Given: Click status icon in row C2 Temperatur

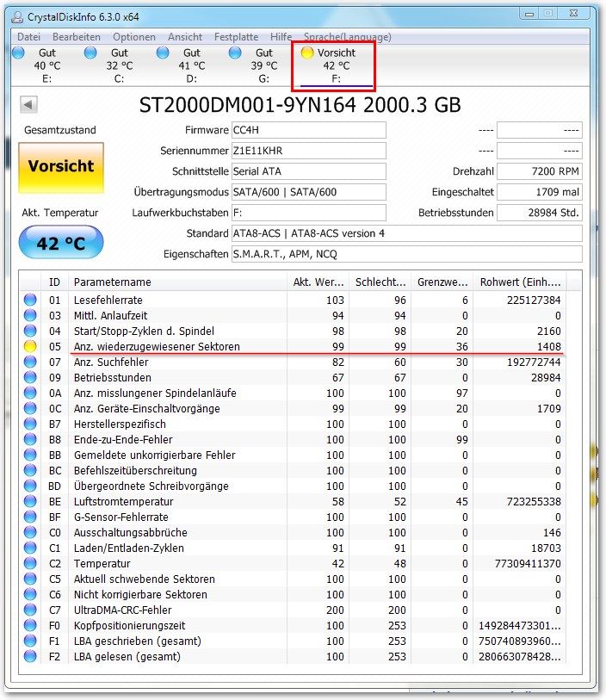Looking at the screenshot, I should pyautogui.click(x=30, y=563).
